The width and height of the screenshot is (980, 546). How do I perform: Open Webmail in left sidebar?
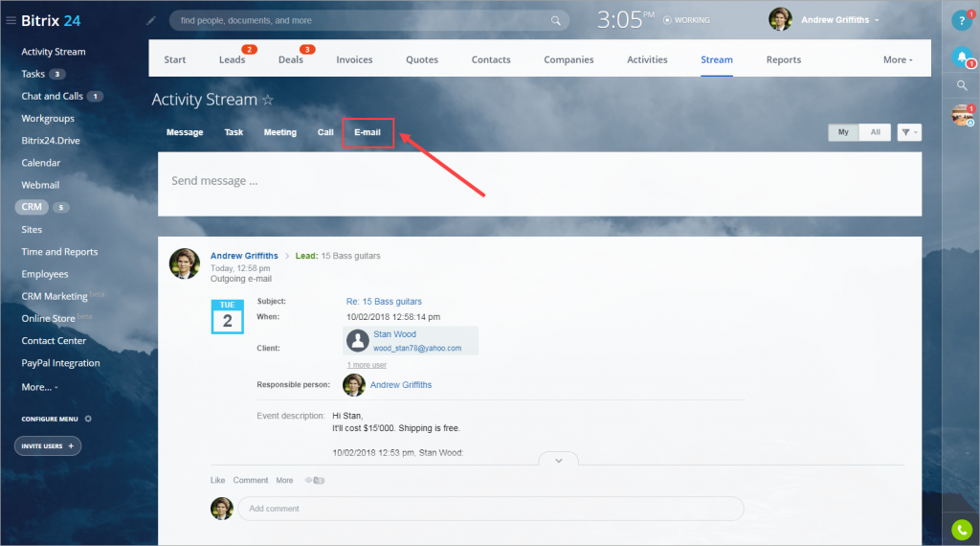point(40,185)
